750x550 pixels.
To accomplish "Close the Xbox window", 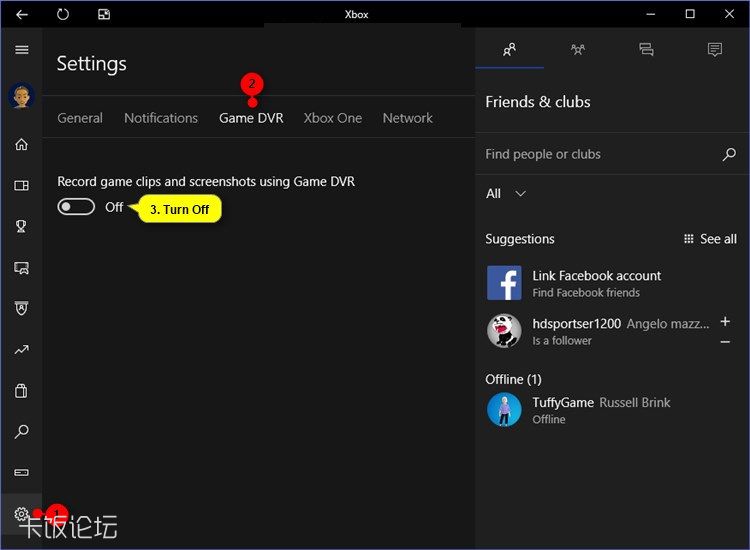I will pos(729,14).
